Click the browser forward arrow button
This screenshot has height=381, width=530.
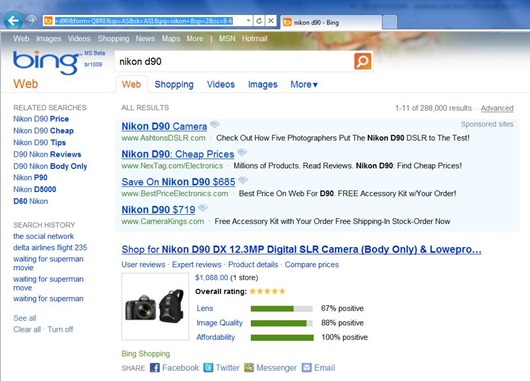[x=31, y=21]
